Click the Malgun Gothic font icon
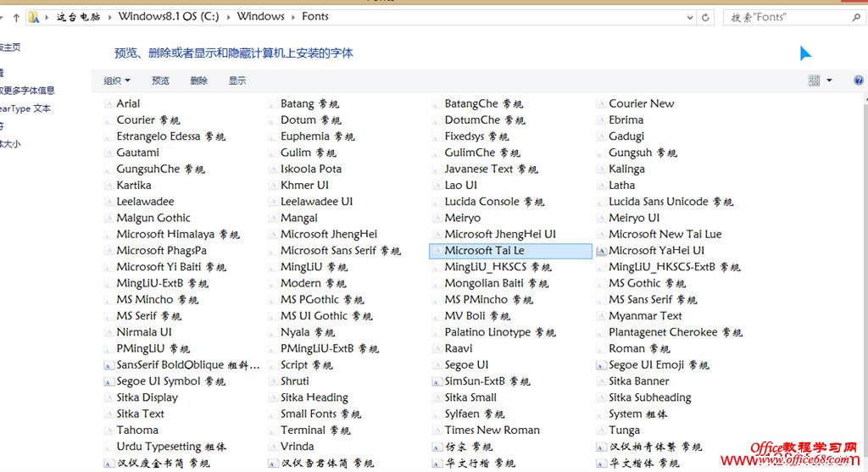The width and height of the screenshot is (868, 472). pos(109,219)
